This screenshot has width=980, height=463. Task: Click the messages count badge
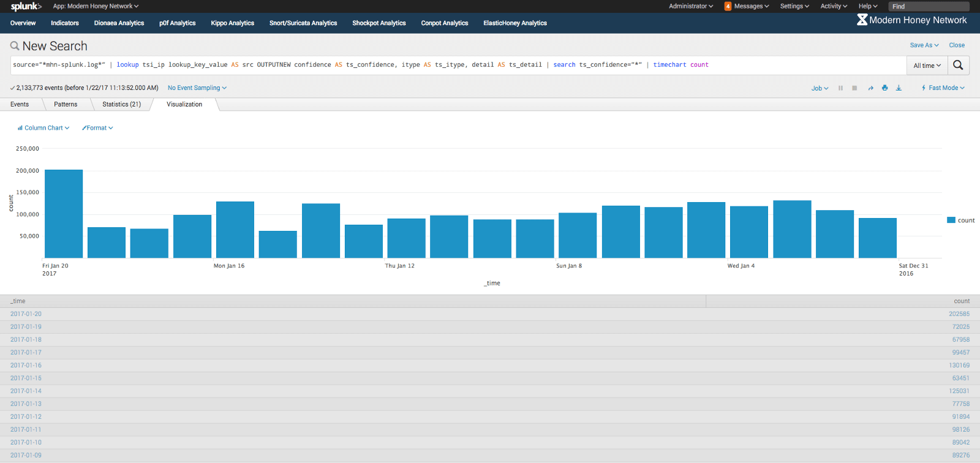click(x=728, y=6)
